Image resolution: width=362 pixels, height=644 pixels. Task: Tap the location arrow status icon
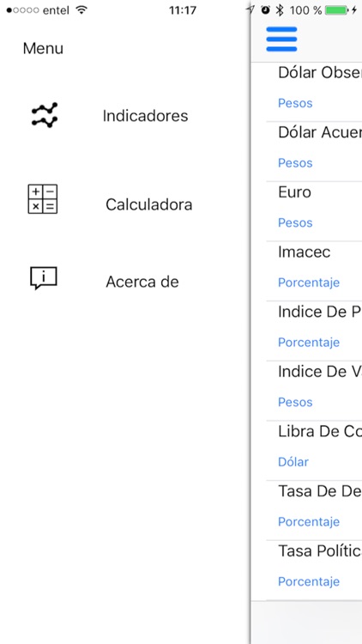250,9
